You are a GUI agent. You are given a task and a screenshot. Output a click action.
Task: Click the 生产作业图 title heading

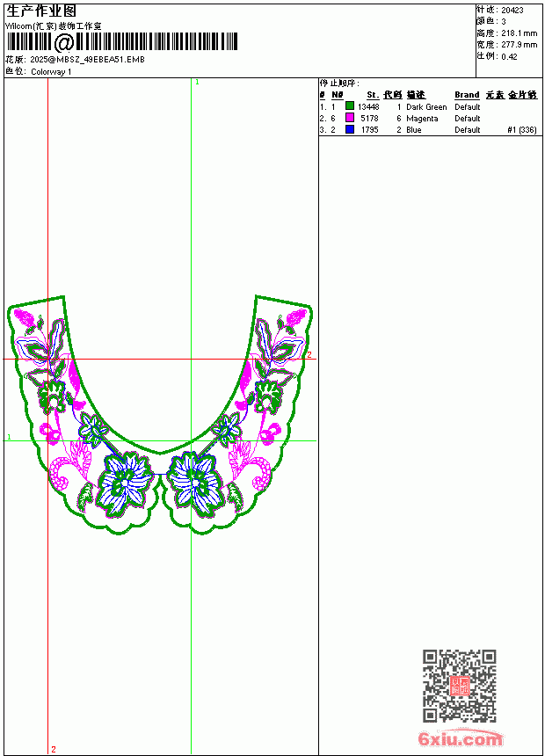[41, 11]
